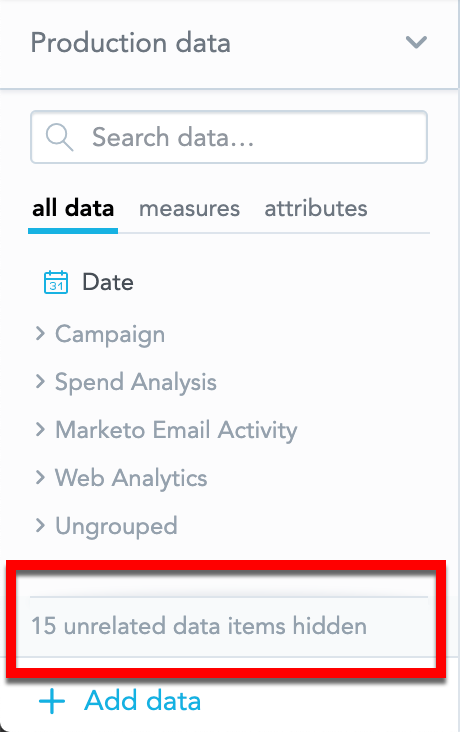The height and width of the screenshot is (732, 460).
Task: Click the plus icon beside Add data
Action: (x=52, y=701)
